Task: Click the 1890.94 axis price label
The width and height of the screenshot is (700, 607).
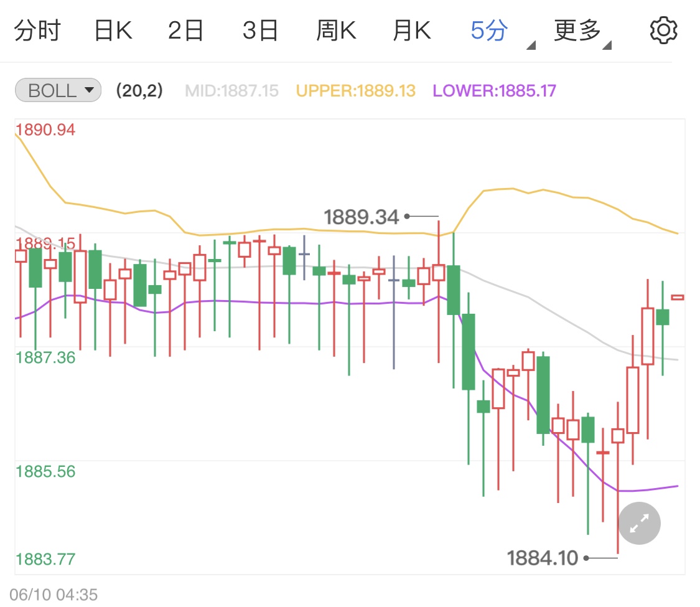Action: 45,130
